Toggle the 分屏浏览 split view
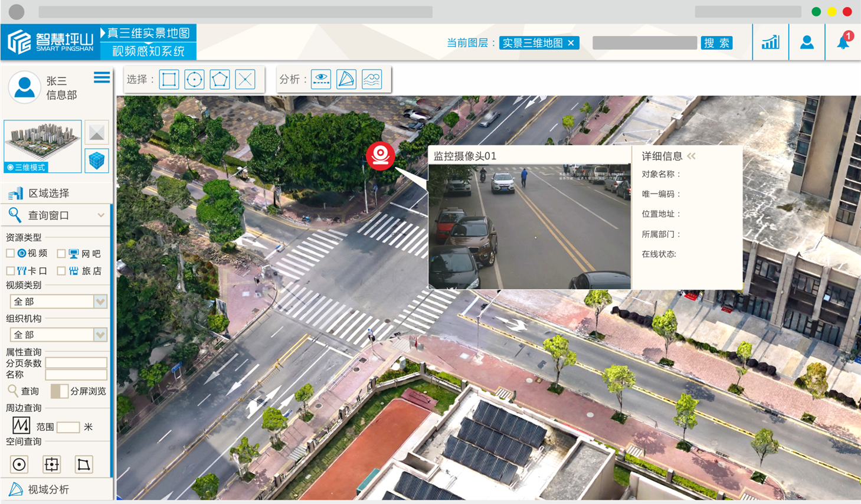861x504 pixels. pyautogui.click(x=59, y=391)
